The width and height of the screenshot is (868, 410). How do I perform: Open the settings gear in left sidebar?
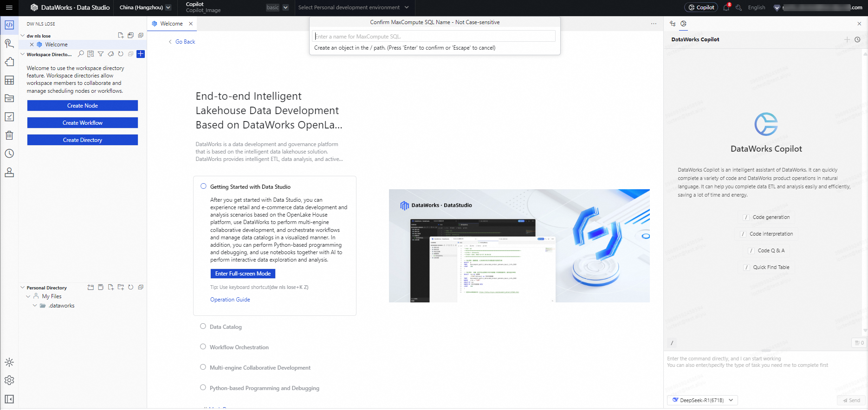coord(9,380)
